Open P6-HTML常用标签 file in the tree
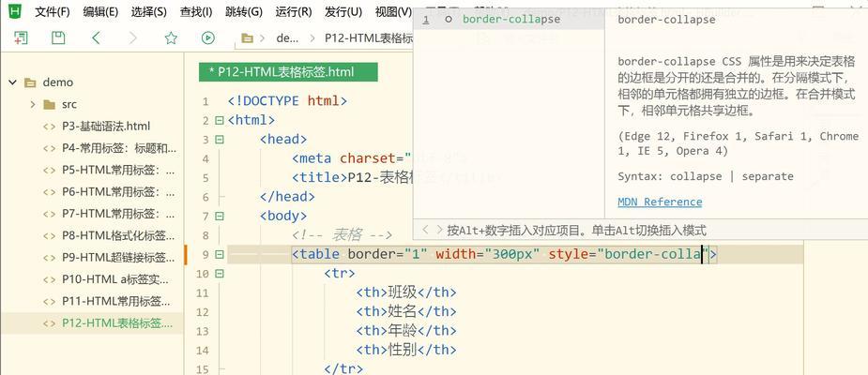Viewport: 868px width, 375px height. tap(119, 192)
